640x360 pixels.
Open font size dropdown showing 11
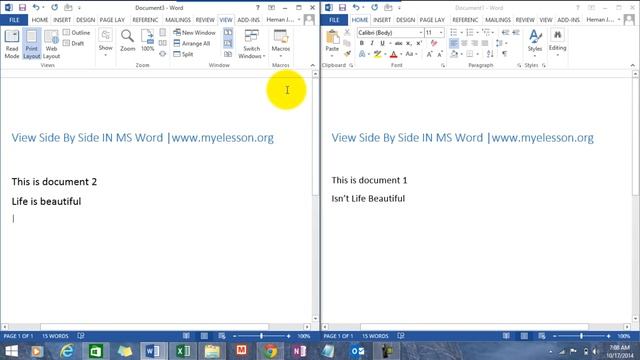coord(441,33)
